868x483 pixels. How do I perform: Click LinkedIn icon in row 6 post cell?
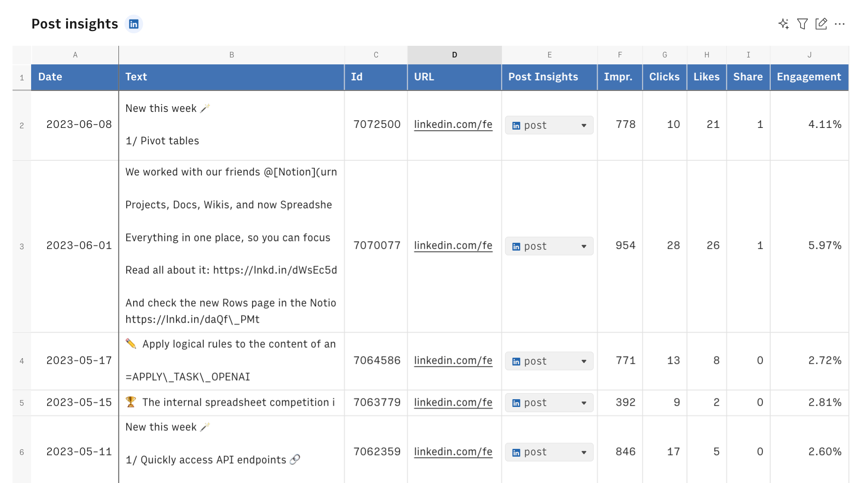[x=516, y=453]
